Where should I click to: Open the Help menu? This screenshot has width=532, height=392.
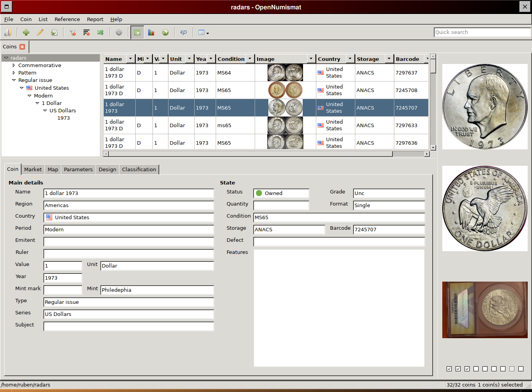pyautogui.click(x=116, y=19)
